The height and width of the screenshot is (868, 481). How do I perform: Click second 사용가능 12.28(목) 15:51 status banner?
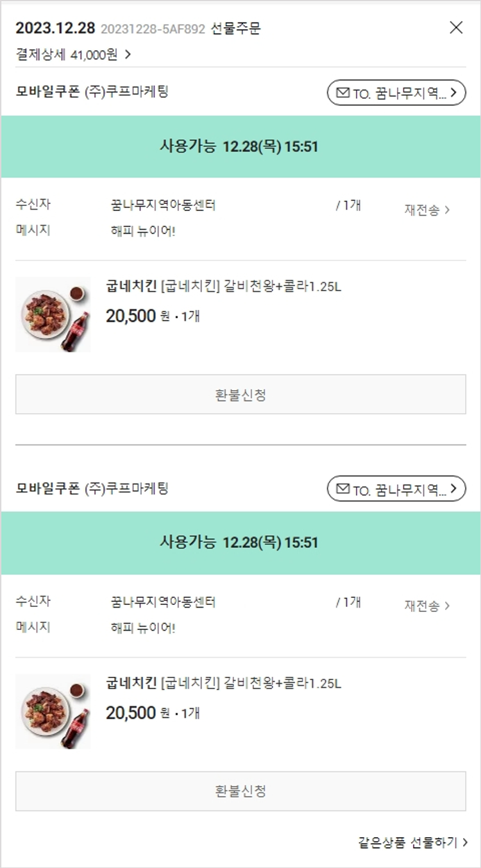point(240,543)
